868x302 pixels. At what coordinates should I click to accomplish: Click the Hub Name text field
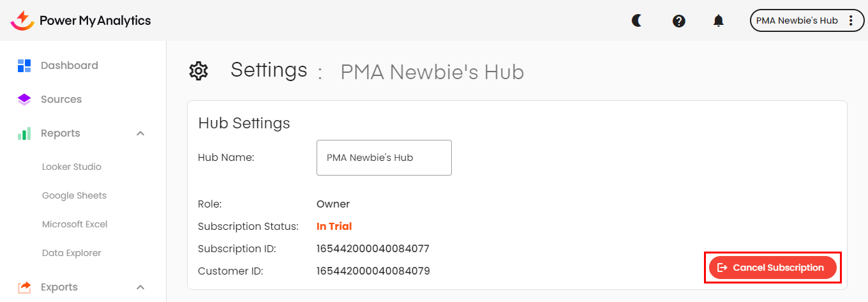(384, 158)
